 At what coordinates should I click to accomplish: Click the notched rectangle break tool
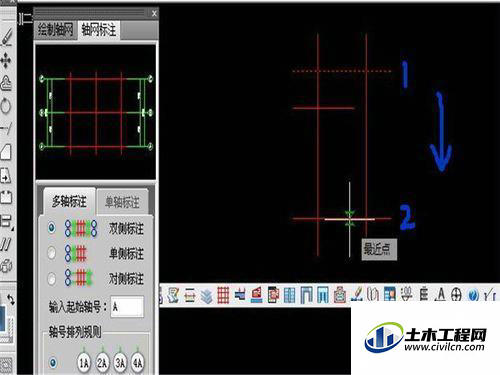pos(6,198)
